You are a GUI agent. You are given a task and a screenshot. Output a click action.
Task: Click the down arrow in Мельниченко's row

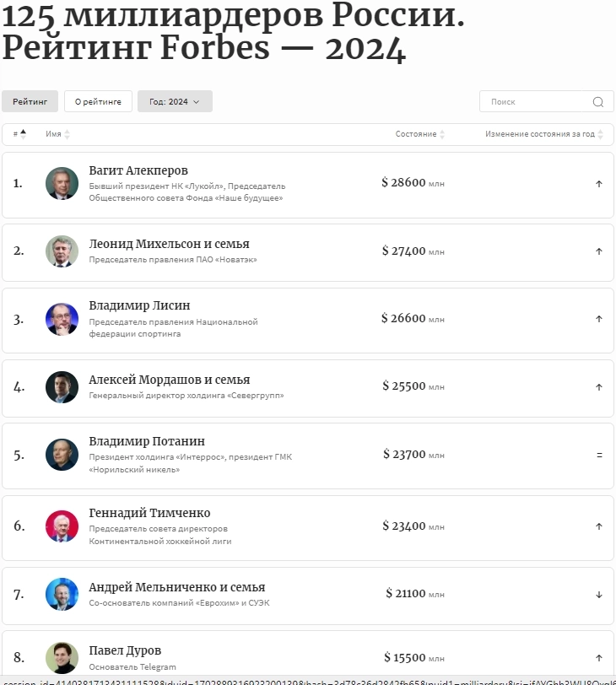(599, 595)
